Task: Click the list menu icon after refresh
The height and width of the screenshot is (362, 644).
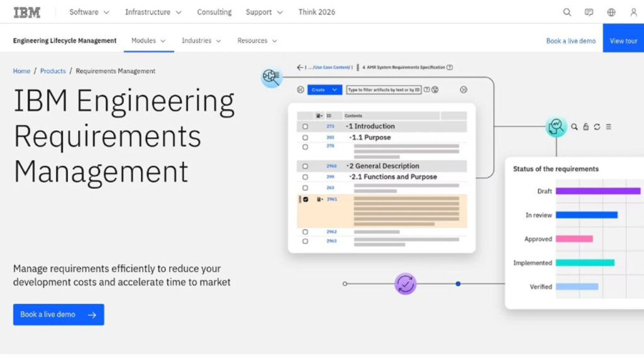Action: pos(609,127)
